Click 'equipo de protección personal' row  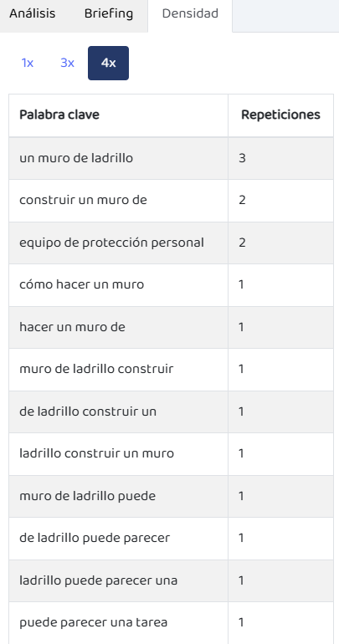171,243
